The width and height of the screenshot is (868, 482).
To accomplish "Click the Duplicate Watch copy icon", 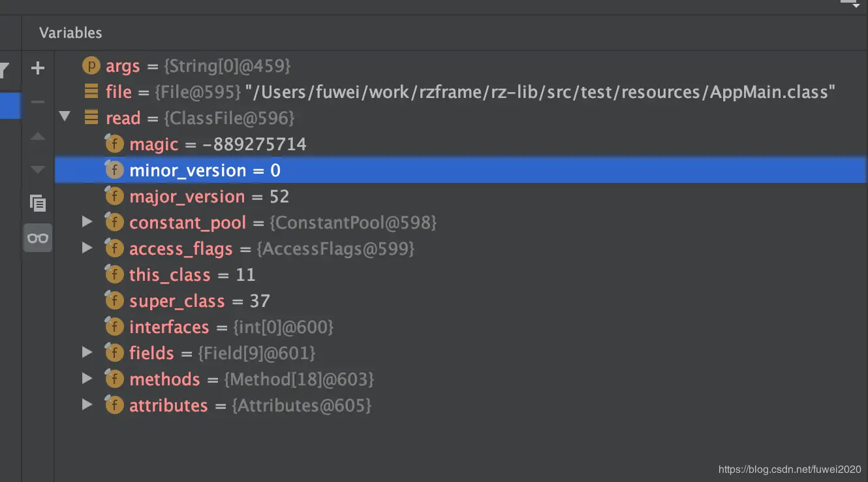I will pyautogui.click(x=38, y=203).
